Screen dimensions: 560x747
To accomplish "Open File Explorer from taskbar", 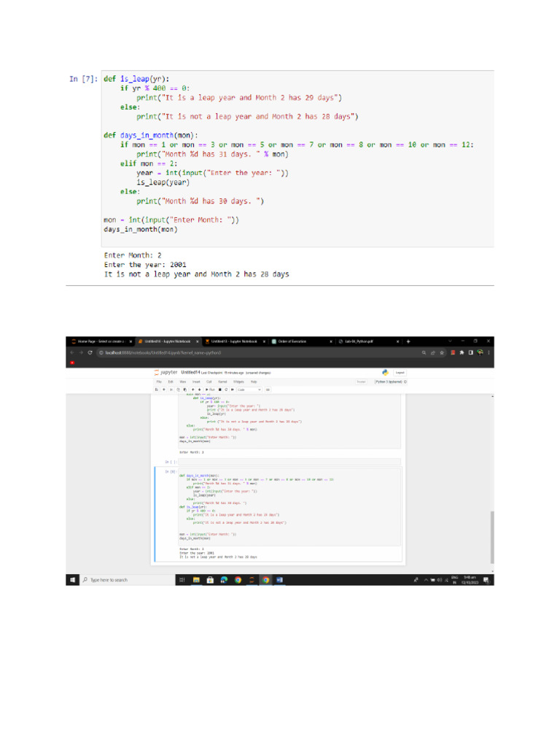I will (x=195, y=580).
